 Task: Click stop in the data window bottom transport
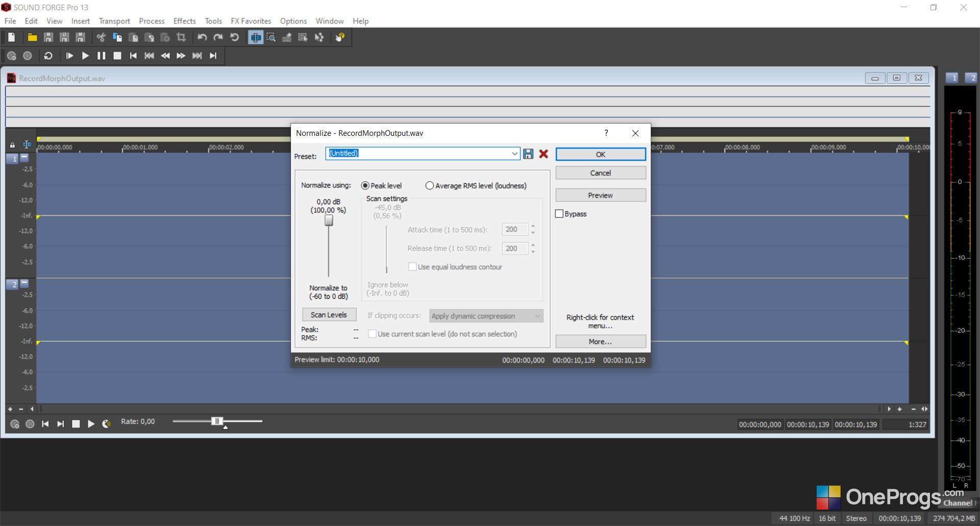pos(76,424)
